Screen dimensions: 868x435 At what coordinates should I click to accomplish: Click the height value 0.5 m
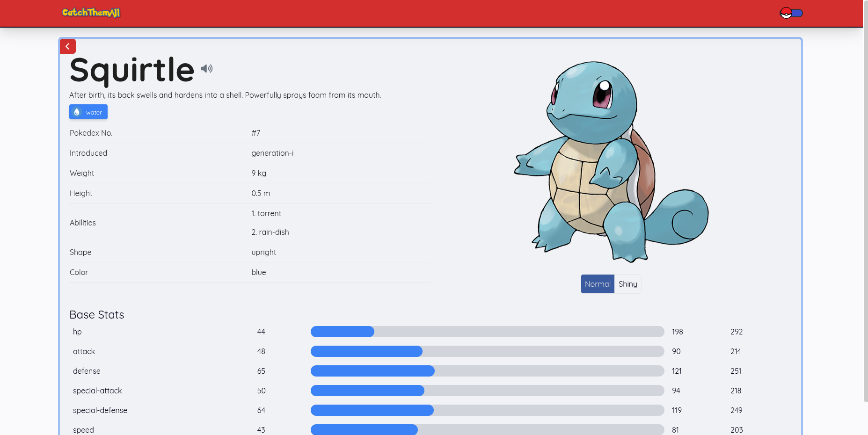click(x=261, y=193)
